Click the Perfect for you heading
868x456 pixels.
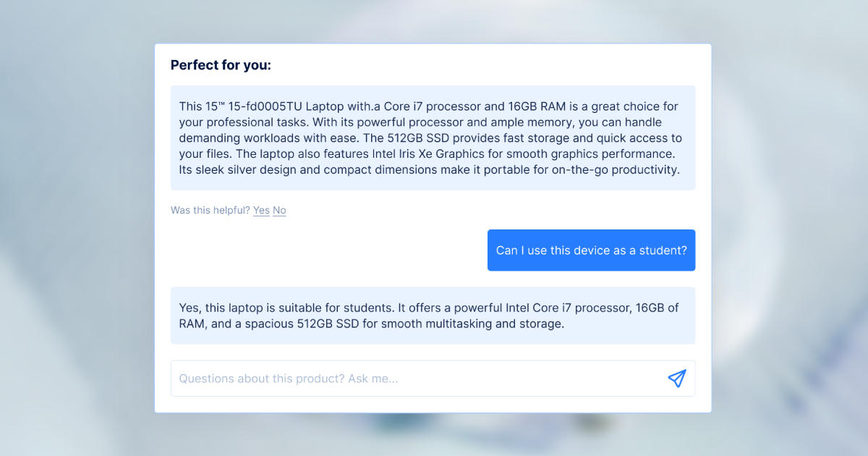click(221, 65)
